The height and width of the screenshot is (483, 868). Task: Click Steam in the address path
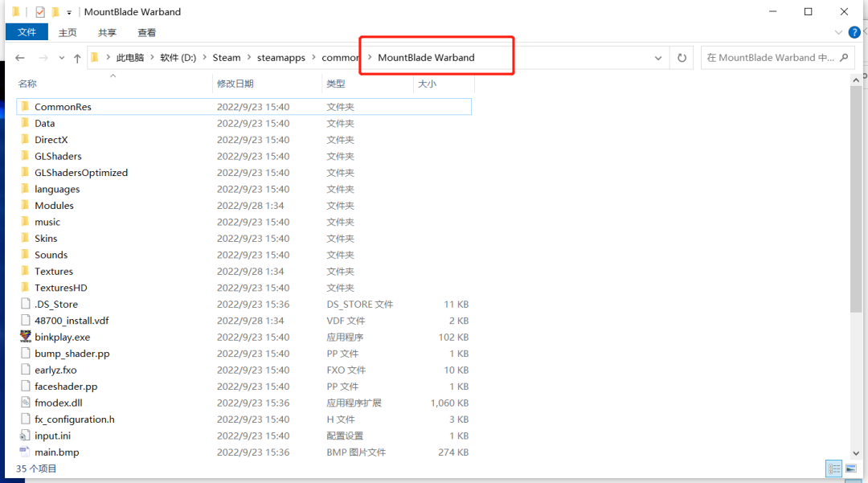227,58
